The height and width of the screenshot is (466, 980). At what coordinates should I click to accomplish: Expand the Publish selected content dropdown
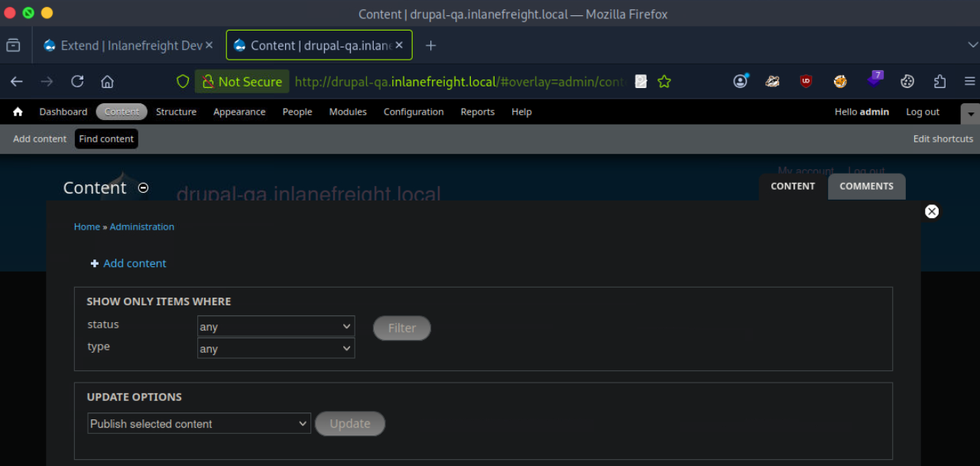pyautogui.click(x=199, y=424)
